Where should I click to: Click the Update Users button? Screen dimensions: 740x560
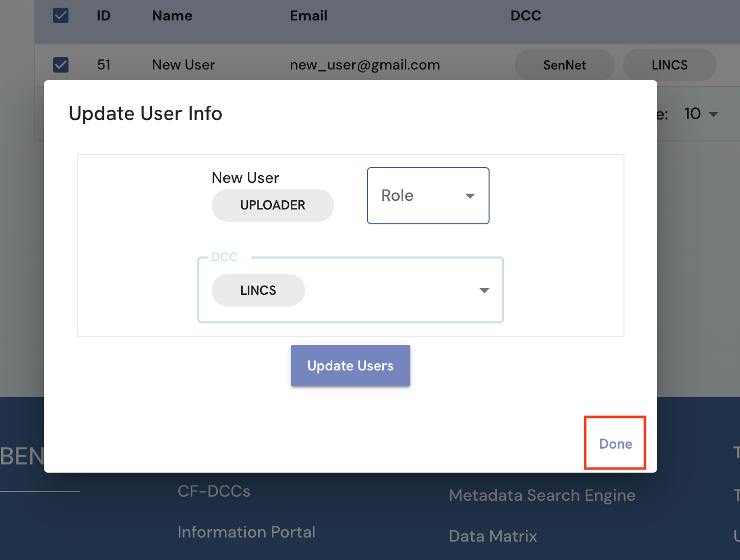(350, 366)
